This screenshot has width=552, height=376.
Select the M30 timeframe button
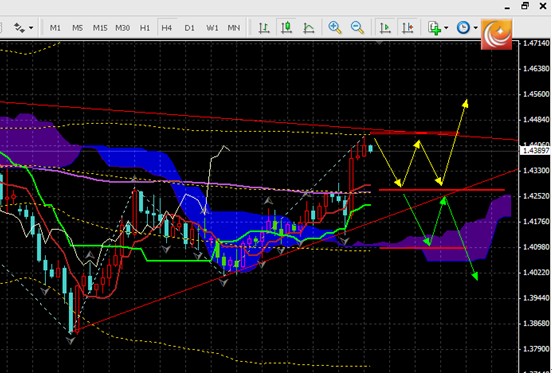pos(123,28)
